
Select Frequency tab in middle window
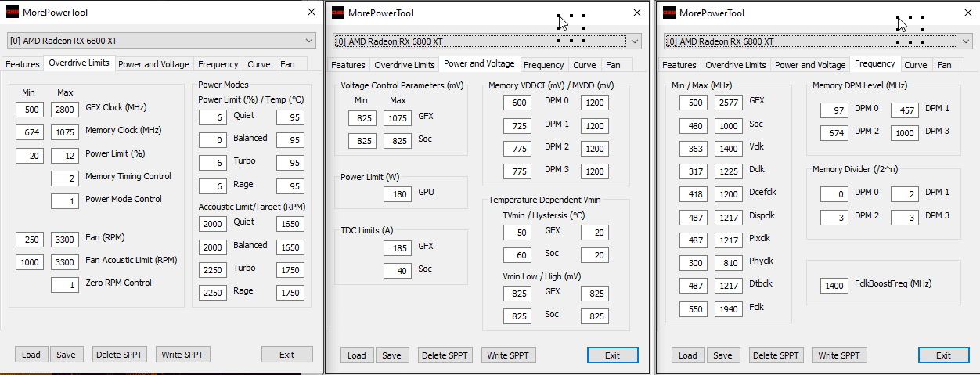[544, 65]
